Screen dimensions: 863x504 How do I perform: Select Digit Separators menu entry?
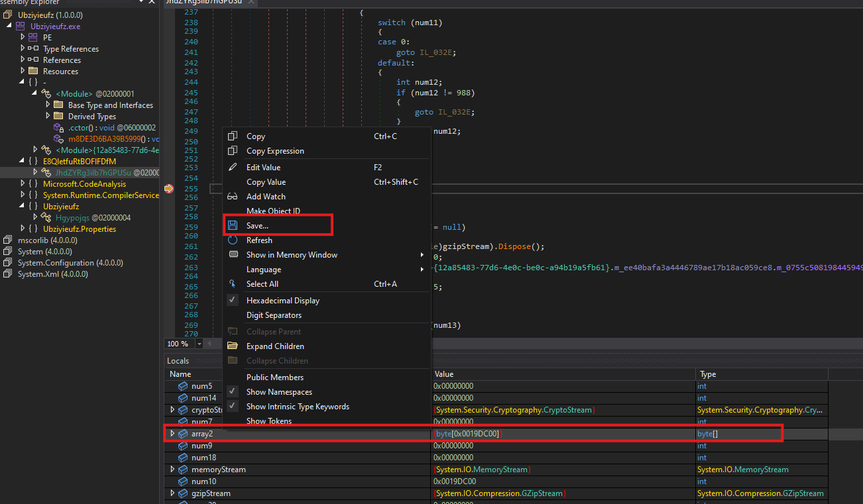coord(274,315)
